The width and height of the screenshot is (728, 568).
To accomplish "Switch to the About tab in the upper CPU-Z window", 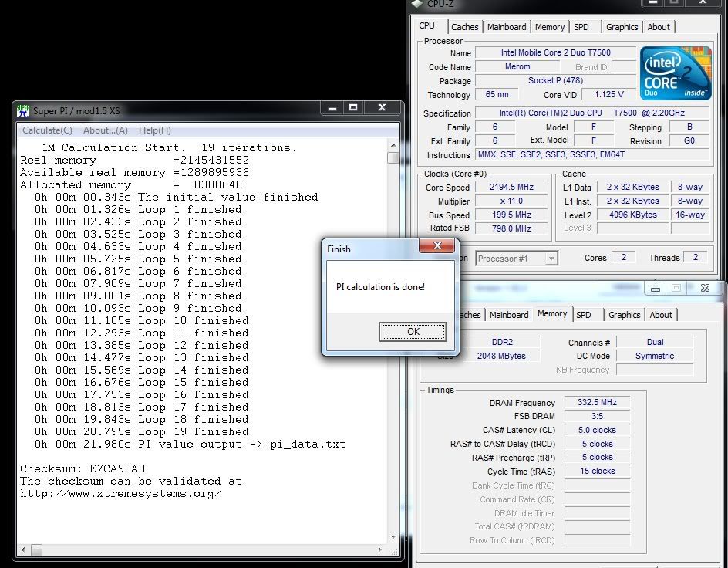I will 659,27.
